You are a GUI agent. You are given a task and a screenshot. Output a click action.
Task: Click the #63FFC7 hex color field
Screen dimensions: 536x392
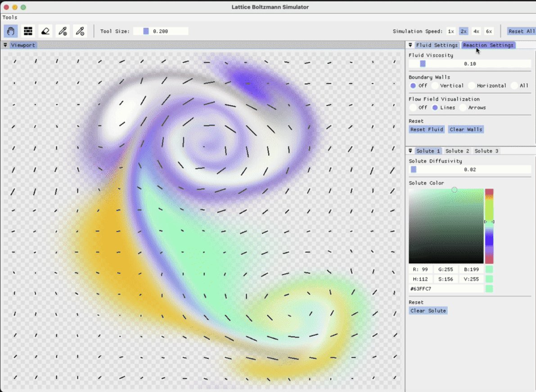[x=446, y=289]
